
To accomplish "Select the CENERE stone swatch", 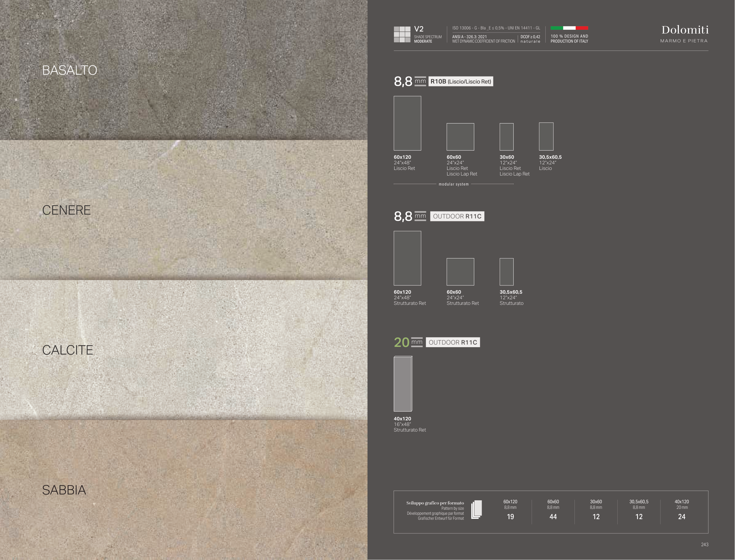I will click(183, 210).
